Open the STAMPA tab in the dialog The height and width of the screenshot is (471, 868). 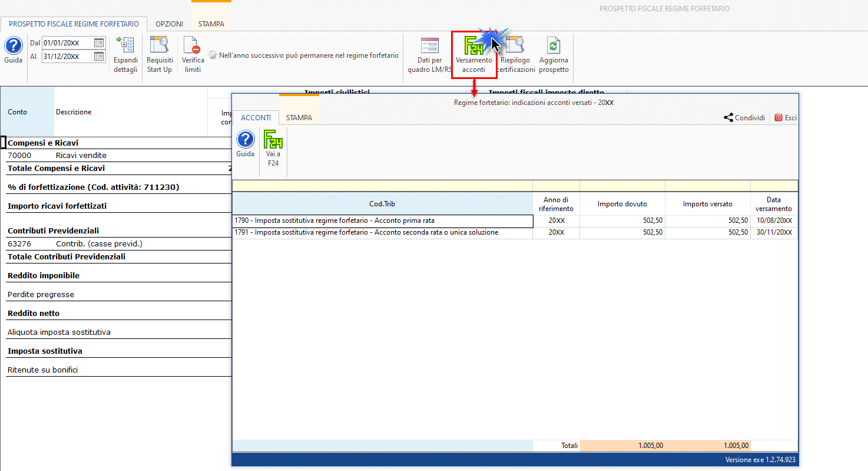[299, 117]
